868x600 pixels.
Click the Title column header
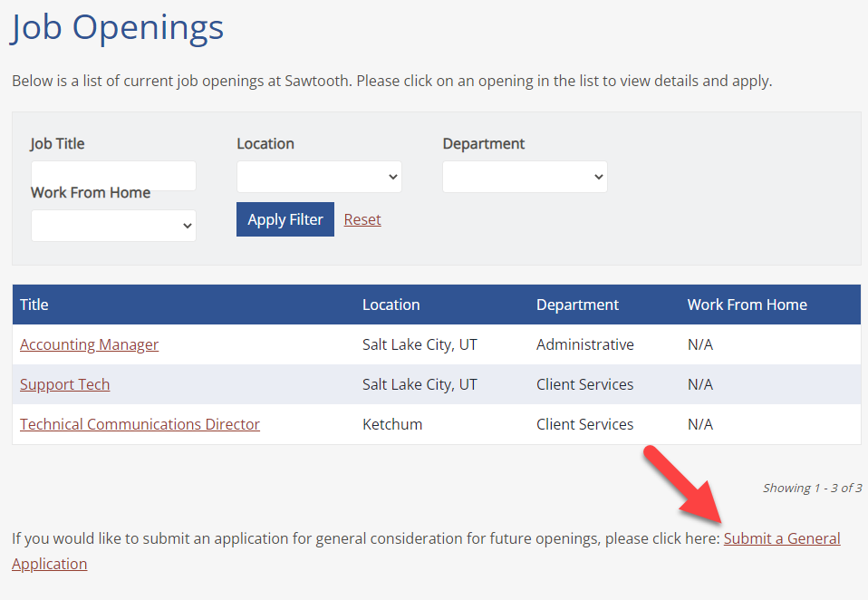(x=34, y=305)
